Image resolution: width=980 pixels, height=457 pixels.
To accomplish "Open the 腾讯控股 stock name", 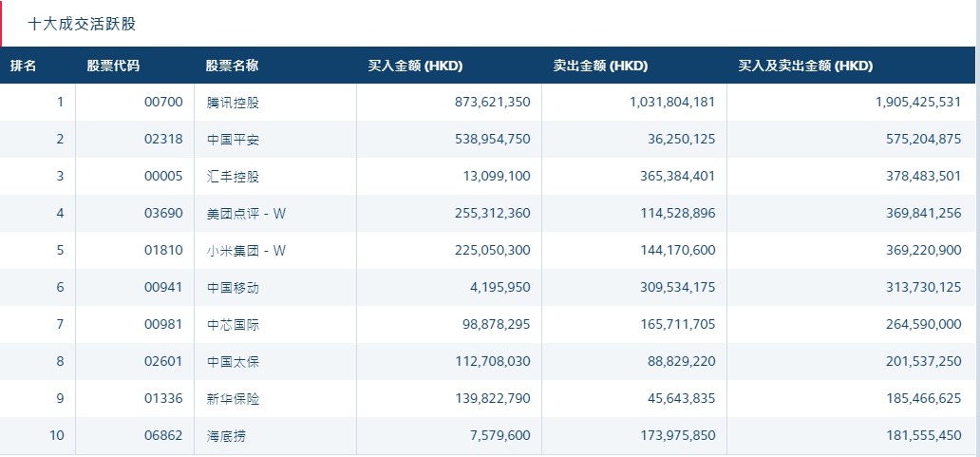I will 232,103.
